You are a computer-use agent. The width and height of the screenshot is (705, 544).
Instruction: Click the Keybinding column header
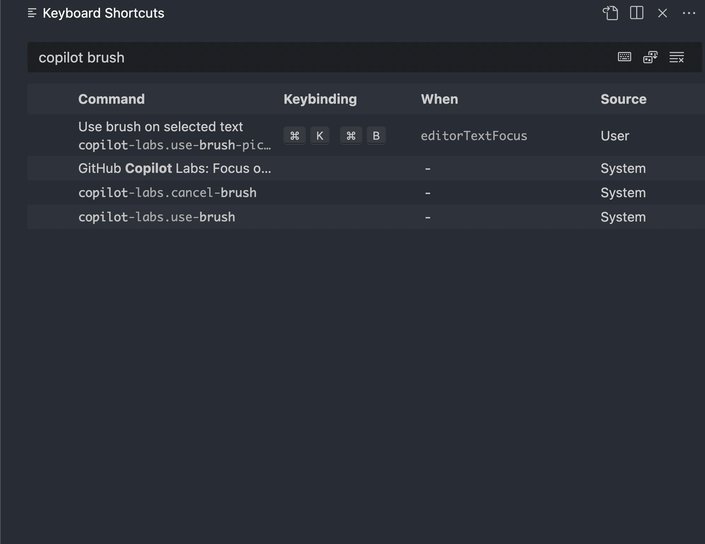pyautogui.click(x=320, y=99)
